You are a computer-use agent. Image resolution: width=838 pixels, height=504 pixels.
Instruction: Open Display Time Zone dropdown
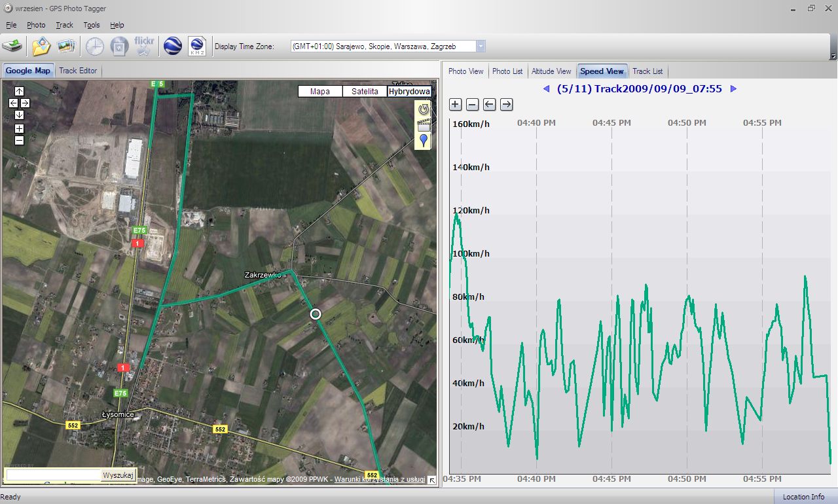click(481, 46)
